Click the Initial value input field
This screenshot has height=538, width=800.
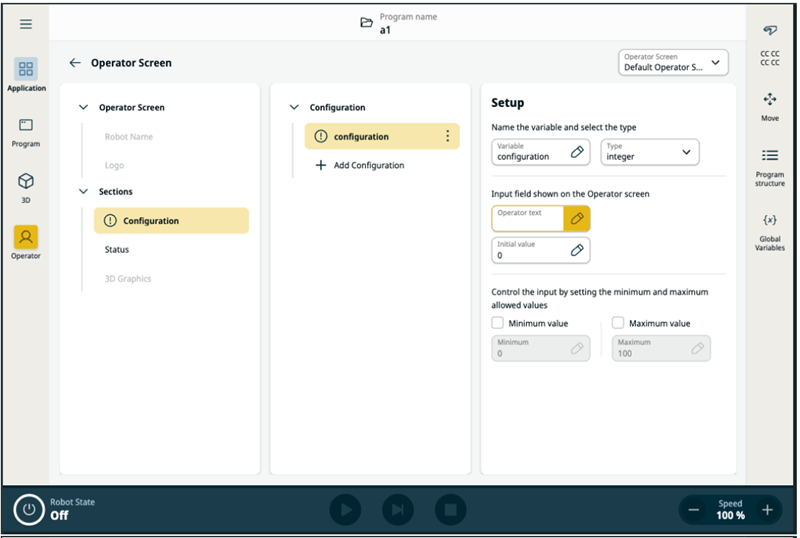[x=530, y=250]
